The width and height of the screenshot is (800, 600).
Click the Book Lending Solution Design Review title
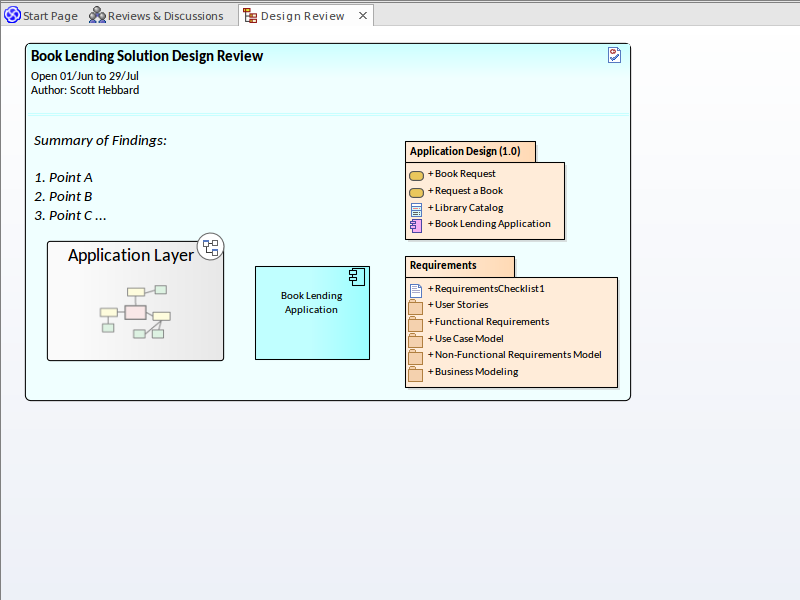click(147, 57)
